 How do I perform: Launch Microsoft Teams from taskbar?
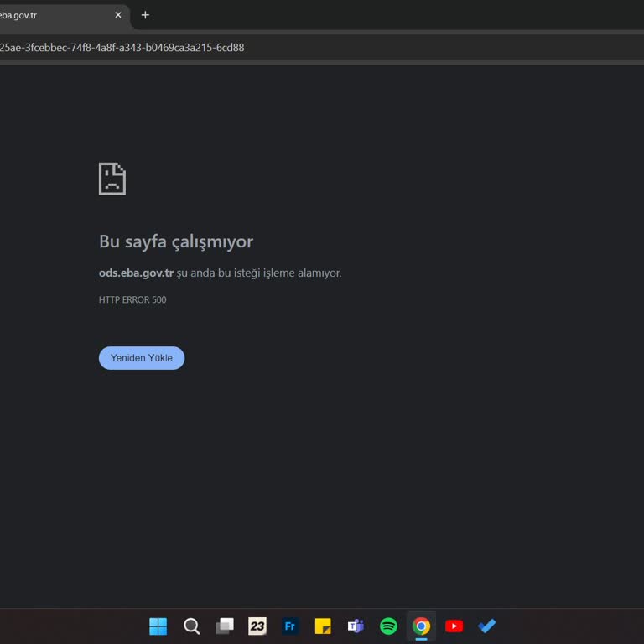click(x=356, y=626)
